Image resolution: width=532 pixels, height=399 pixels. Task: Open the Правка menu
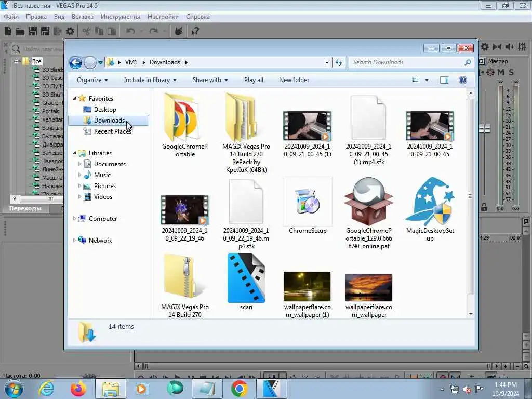(x=36, y=17)
